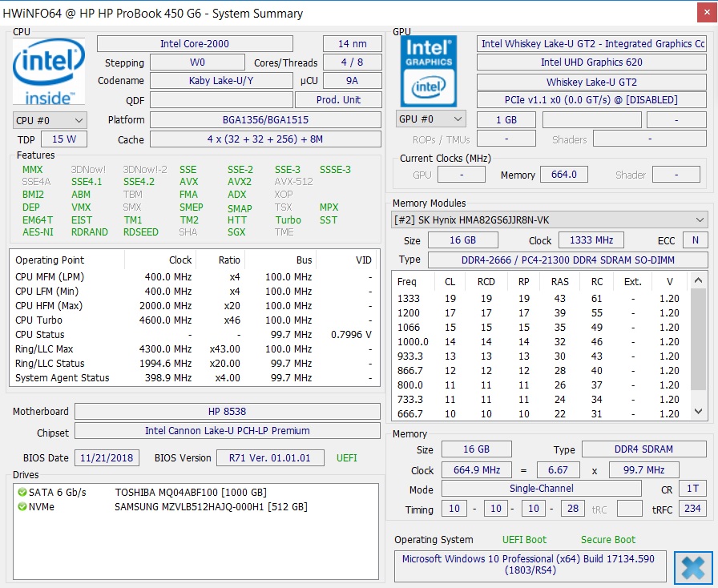718x588 pixels.
Task: Select the CPU HFM (Max) row
Action: (x=195, y=305)
